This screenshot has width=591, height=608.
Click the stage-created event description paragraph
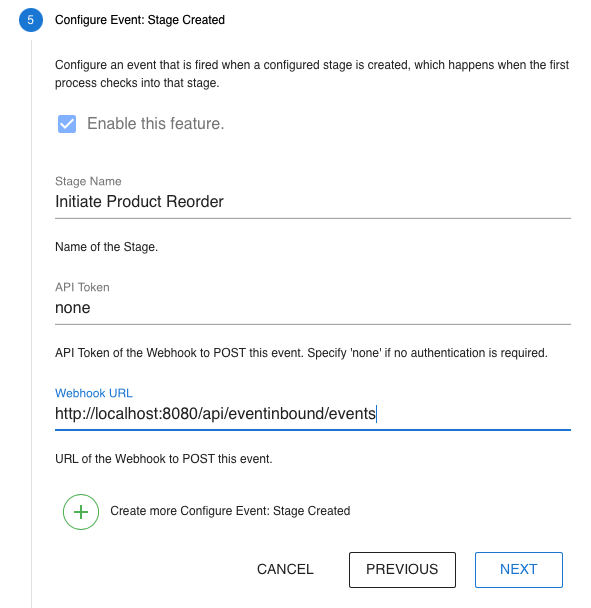(312, 74)
